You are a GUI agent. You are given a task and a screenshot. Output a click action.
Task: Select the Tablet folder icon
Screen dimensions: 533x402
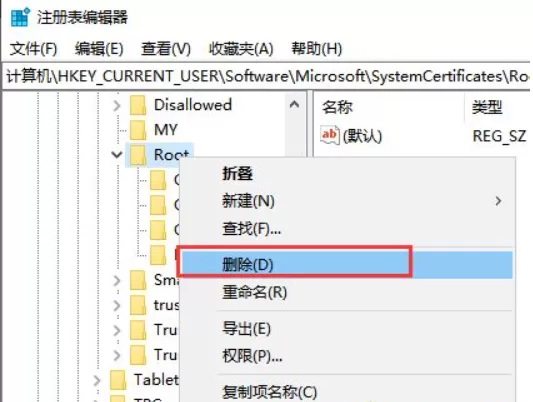click(118, 380)
